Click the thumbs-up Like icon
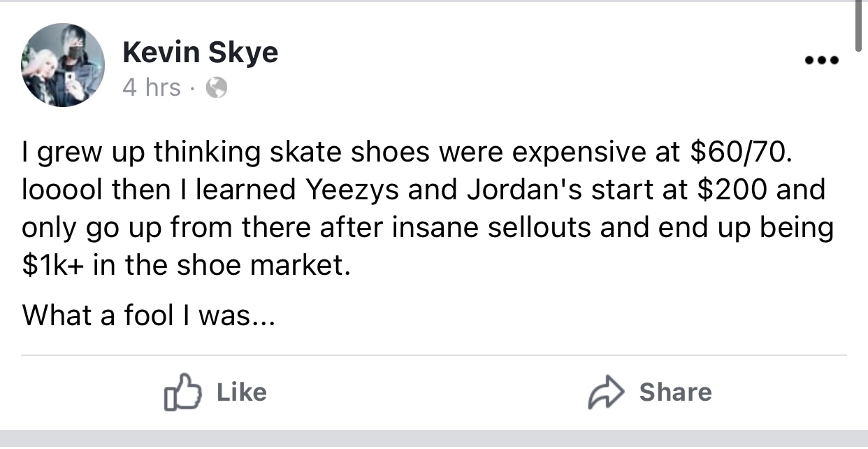The image size is (868, 449). [182, 393]
